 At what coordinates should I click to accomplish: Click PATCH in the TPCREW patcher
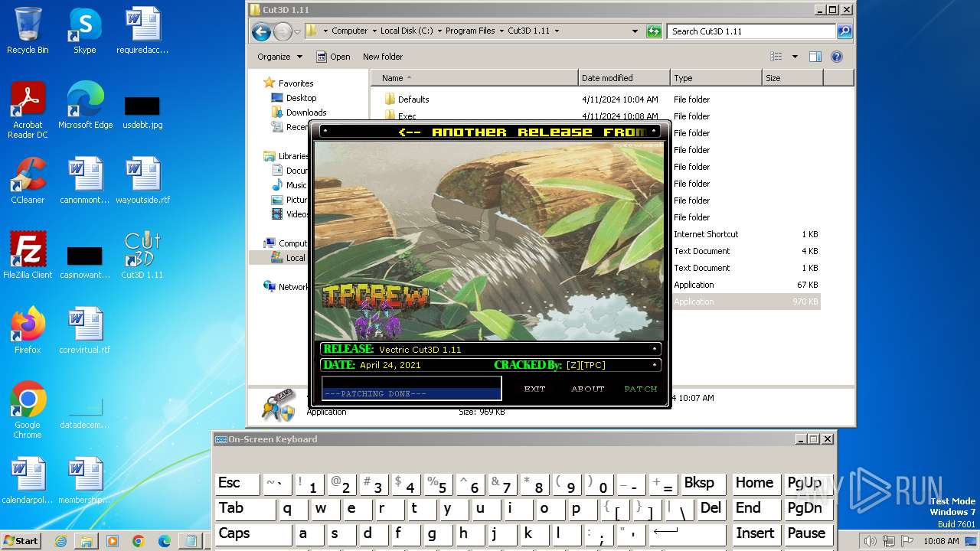pos(641,389)
